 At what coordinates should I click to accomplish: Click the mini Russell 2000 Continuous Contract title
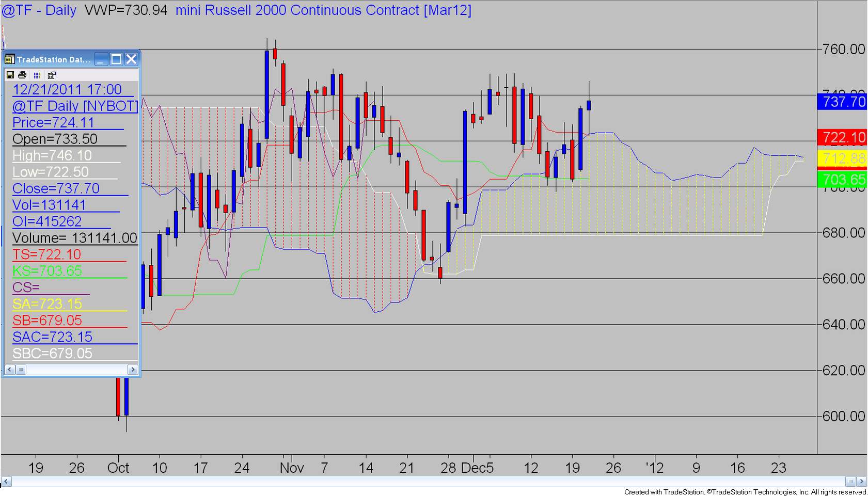click(x=323, y=10)
